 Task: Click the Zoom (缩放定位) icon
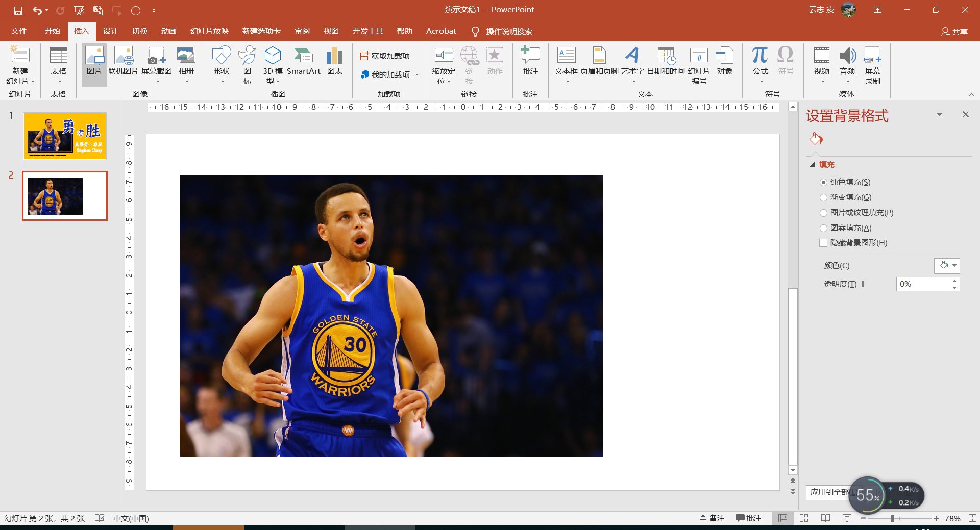pos(444,66)
